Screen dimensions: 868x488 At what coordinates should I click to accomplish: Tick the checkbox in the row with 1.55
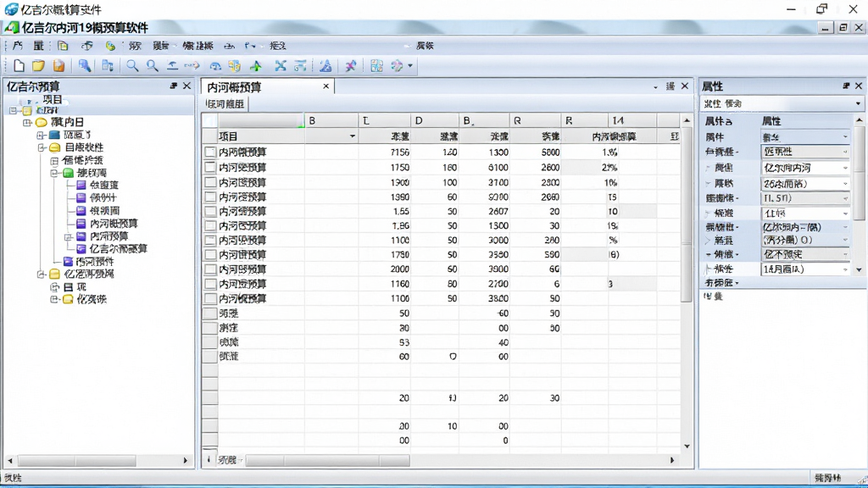210,211
